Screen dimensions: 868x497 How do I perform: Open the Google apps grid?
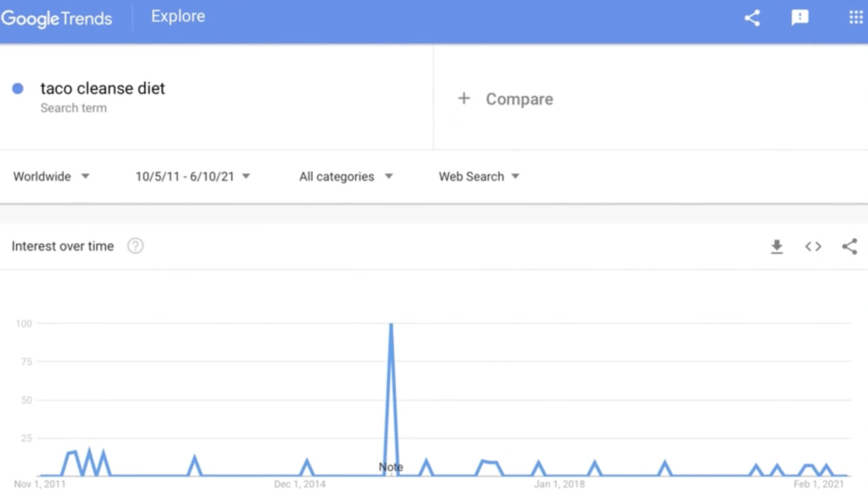855,18
